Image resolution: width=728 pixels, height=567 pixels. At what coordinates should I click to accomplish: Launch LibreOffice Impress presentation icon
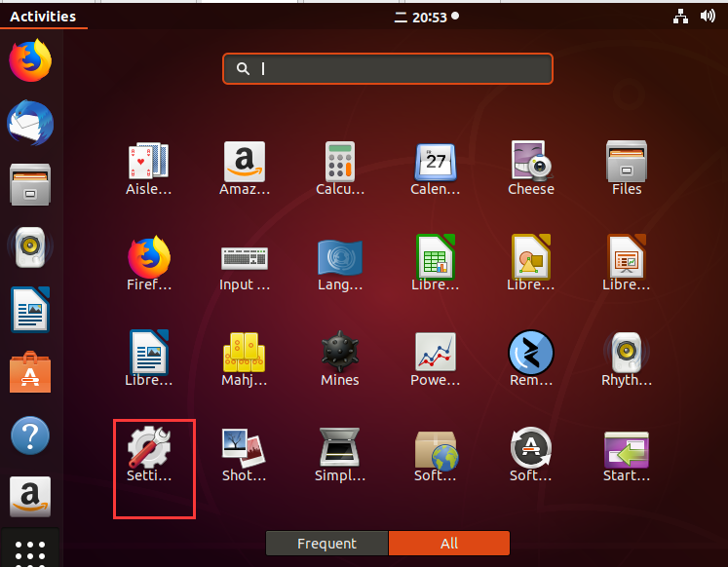pyautogui.click(x=627, y=264)
